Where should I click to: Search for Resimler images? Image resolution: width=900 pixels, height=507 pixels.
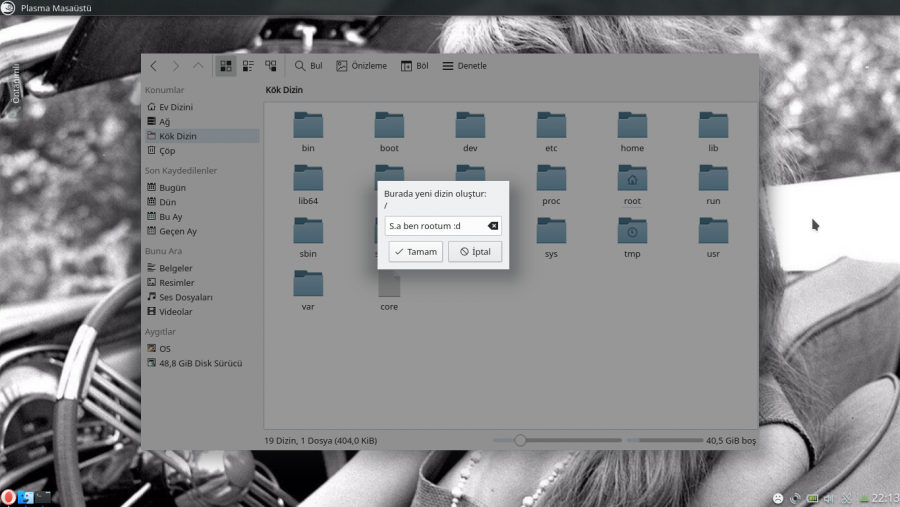coord(200,282)
